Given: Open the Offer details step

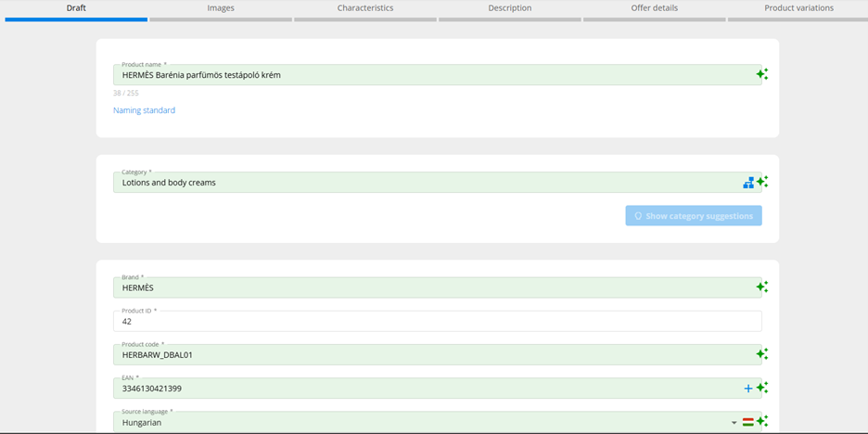Looking at the screenshot, I should (655, 11).
